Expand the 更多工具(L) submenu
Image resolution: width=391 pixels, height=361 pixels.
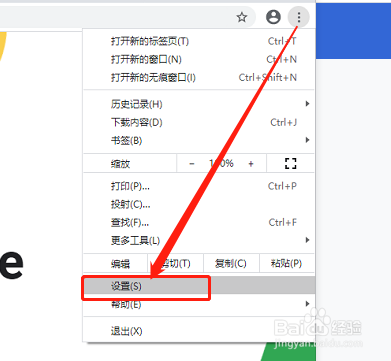click(199, 240)
